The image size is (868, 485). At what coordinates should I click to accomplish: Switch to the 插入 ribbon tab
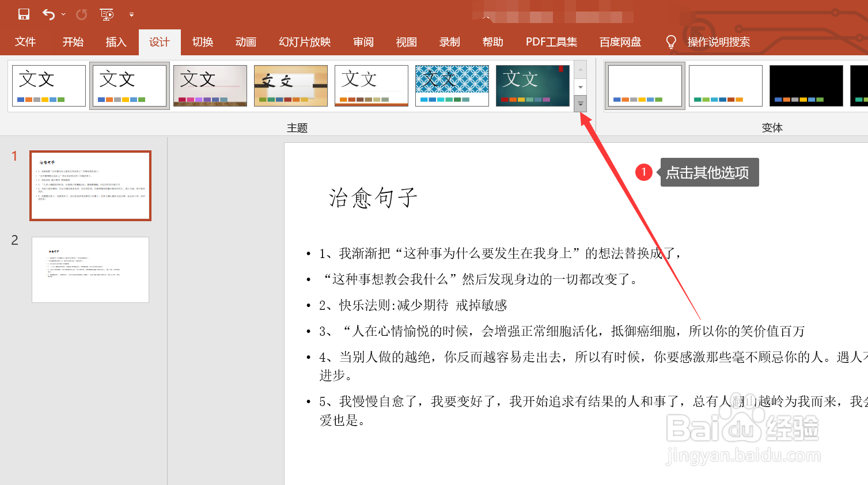[116, 42]
